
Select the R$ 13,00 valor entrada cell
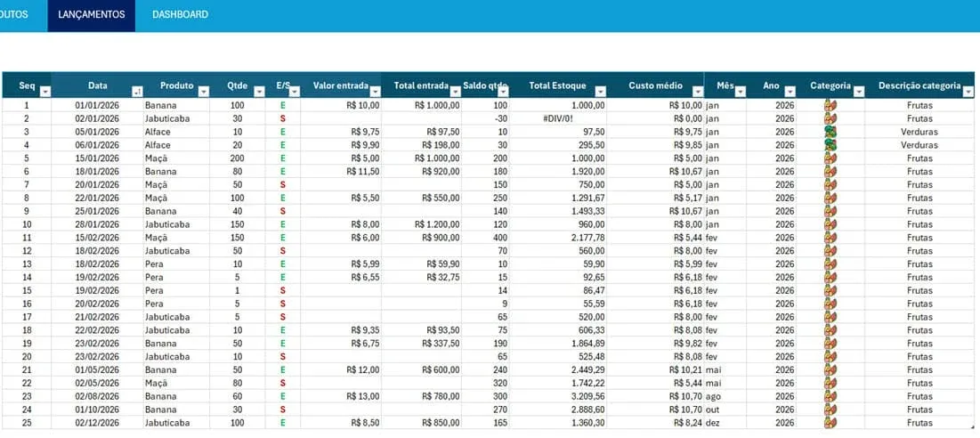coord(341,396)
